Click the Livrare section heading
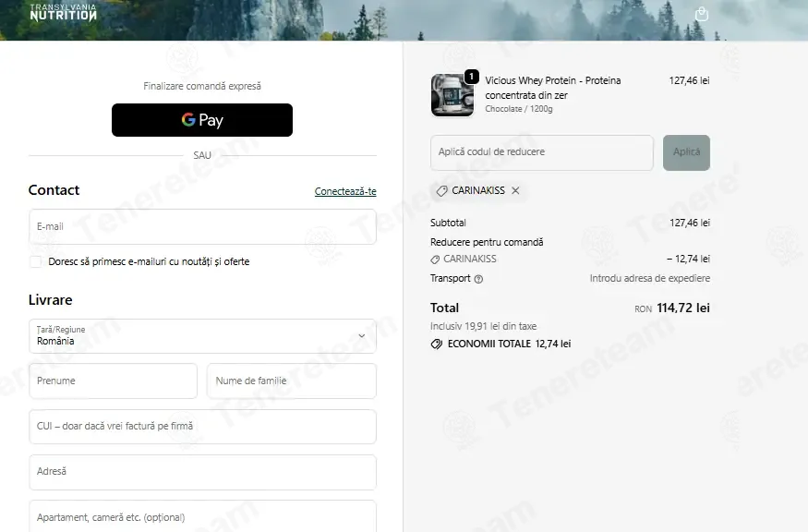Image resolution: width=808 pixels, height=532 pixels. (51, 300)
